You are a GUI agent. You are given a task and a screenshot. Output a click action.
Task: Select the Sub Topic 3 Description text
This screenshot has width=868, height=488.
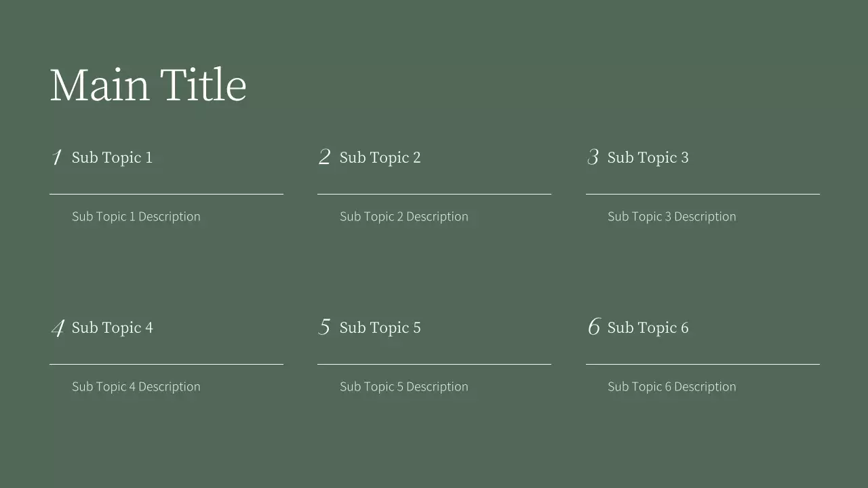click(671, 217)
